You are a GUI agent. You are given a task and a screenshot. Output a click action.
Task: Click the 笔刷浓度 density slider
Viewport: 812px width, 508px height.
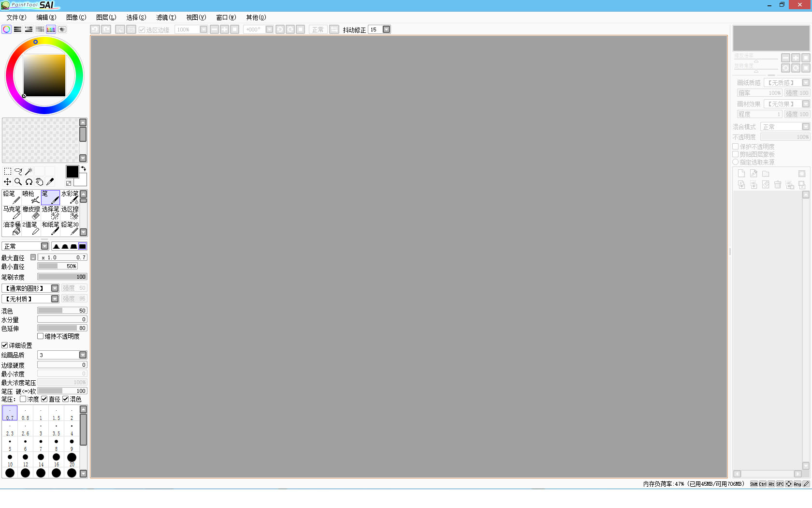[62, 277]
